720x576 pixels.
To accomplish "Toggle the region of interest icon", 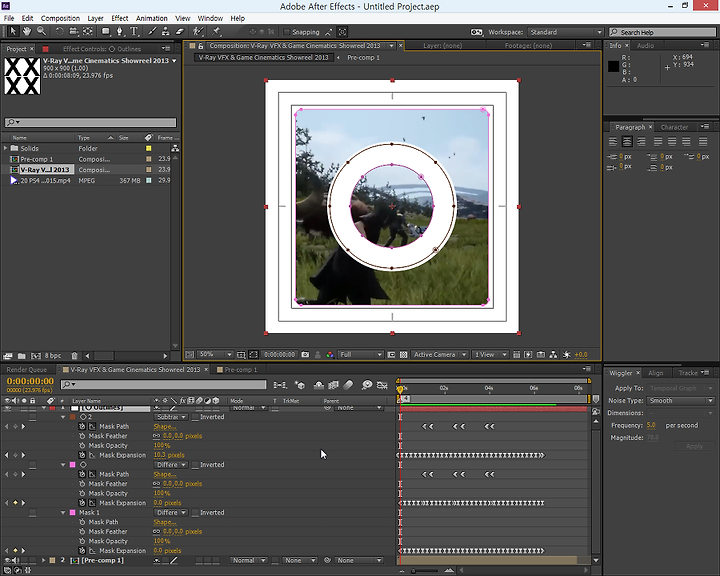I will [391, 355].
